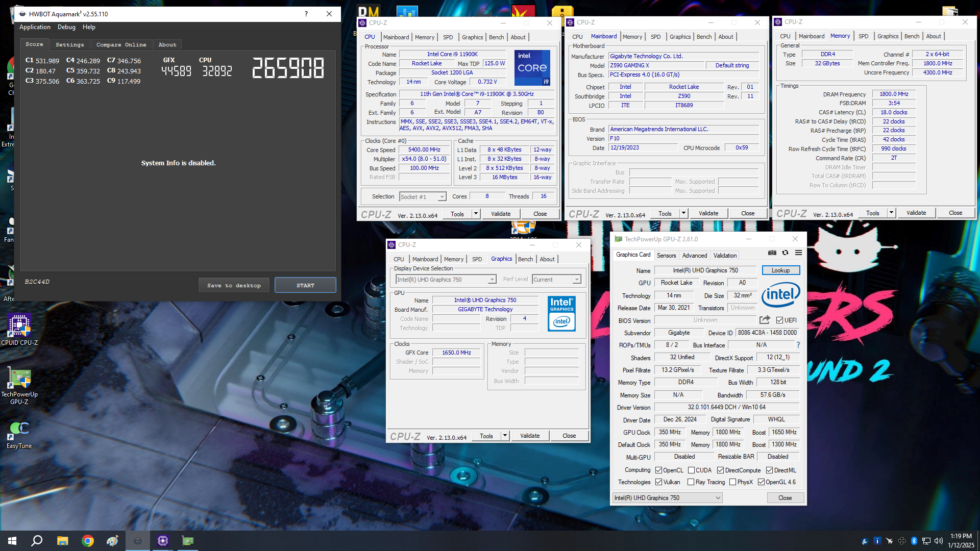Open the GPU-Z hamburger menu
The height and width of the screenshot is (551, 980).
pos(798,253)
